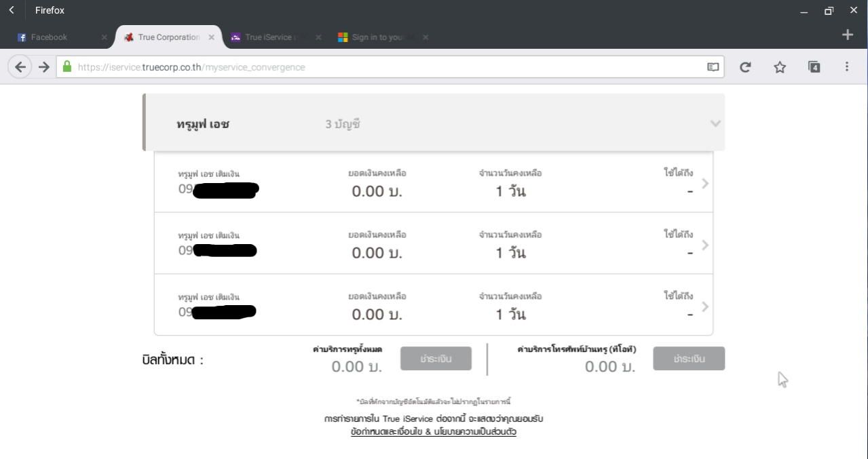Screen dimensions: 868x459
Task: Close the Facebook tab
Action: point(104,37)
